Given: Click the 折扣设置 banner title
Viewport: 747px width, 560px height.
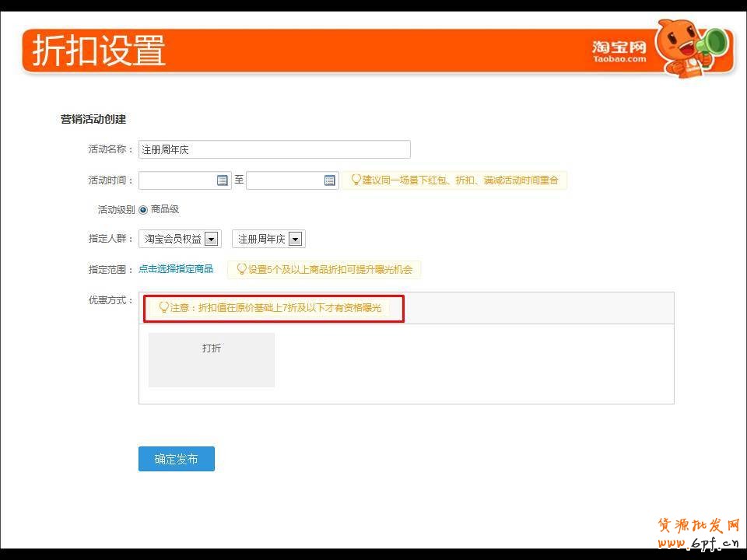Looking at the screenshot, I should coord(99,51).
